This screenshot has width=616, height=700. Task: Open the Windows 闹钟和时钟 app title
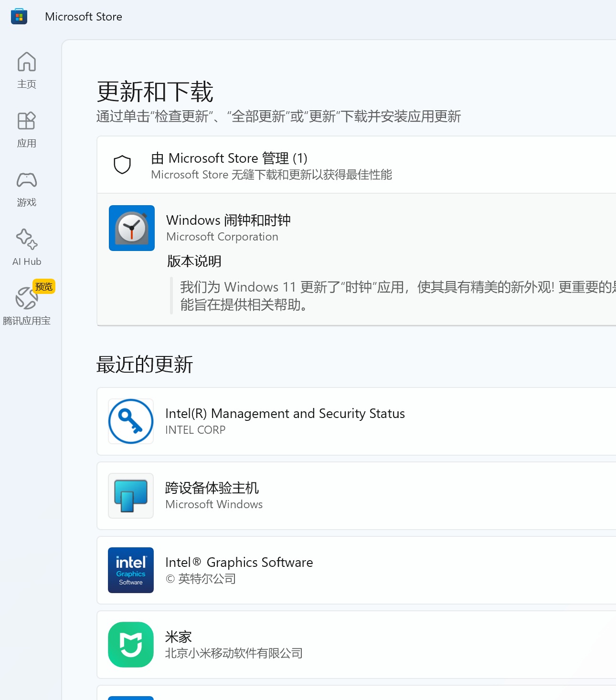pyautogui.click(x=228, y=220)
